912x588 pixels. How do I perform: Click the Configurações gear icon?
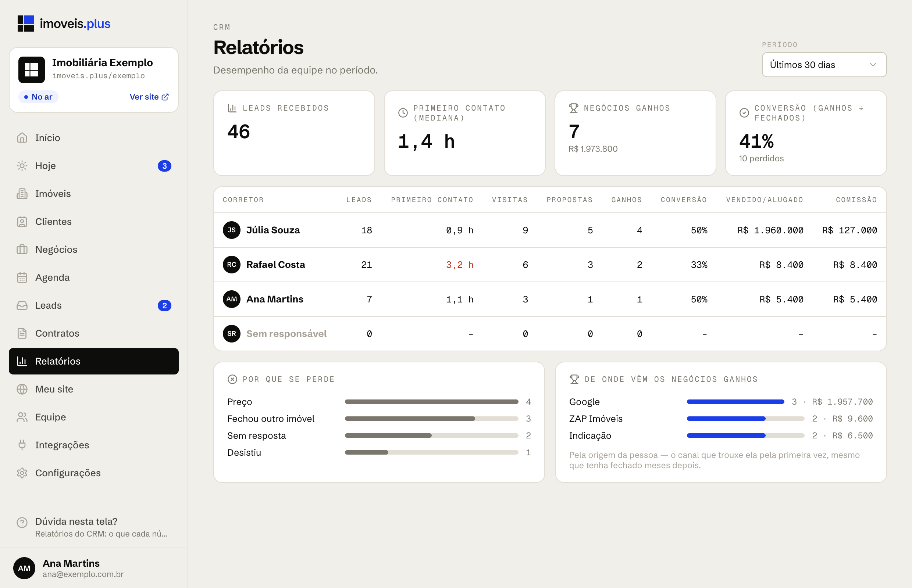22,473
